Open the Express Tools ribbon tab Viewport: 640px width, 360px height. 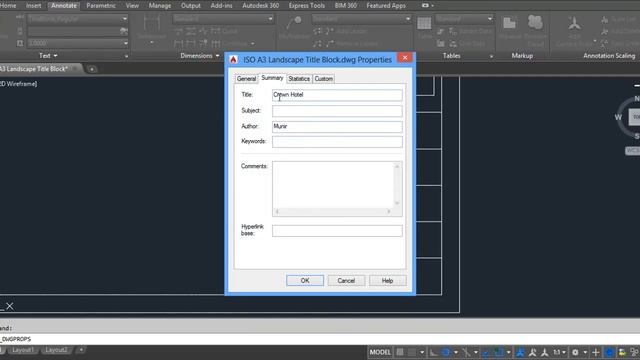tap(307, 6)
